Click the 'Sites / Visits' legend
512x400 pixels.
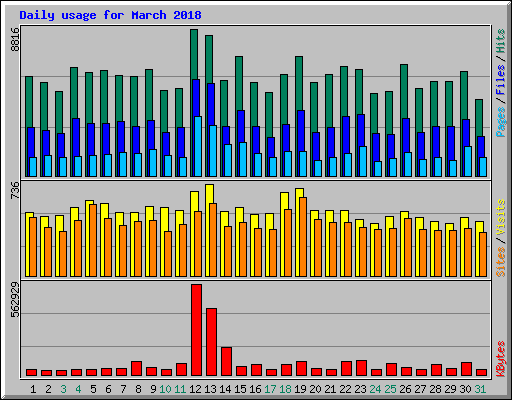tap(501, 238)
